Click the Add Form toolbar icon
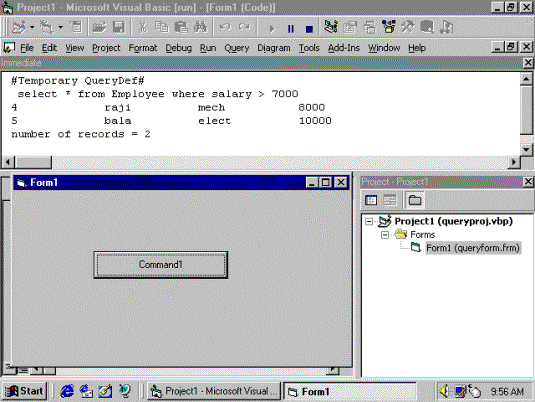Viewport: 535px width, 402px height. coord(47,27)
